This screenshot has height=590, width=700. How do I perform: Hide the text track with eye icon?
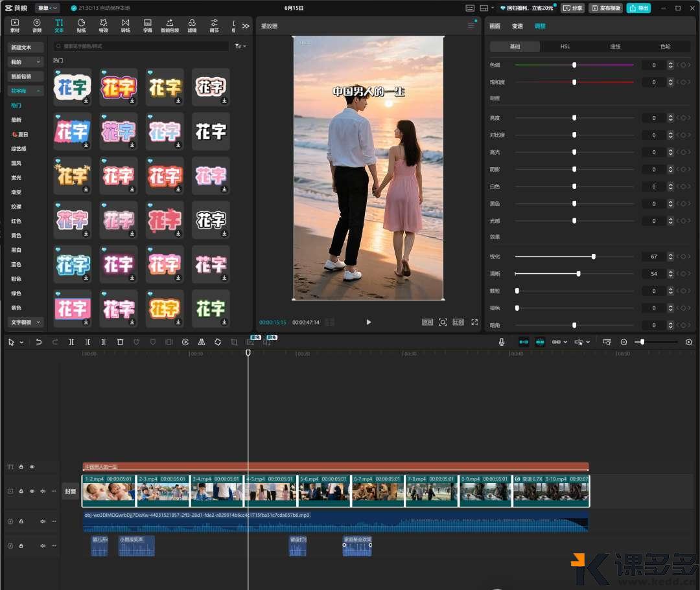(32, 467)
